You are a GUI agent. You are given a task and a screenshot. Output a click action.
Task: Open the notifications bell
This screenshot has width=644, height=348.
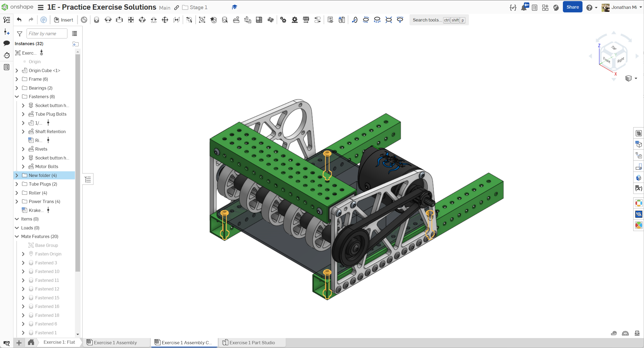click(x=524, y=8)
